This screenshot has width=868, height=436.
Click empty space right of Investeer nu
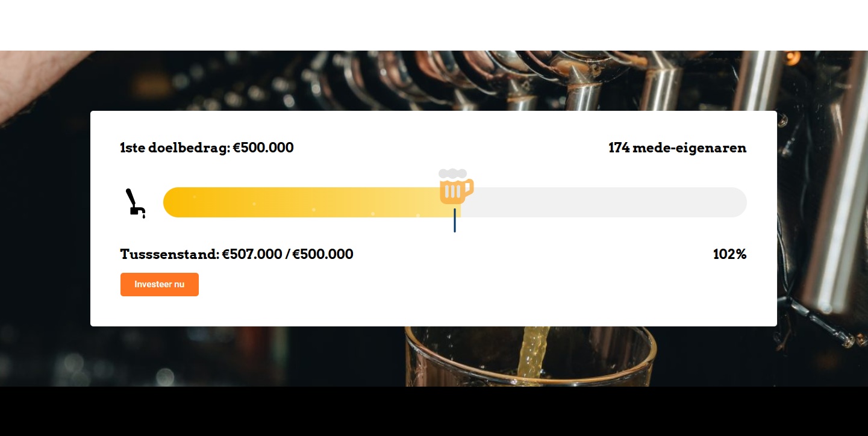point(422,285)
